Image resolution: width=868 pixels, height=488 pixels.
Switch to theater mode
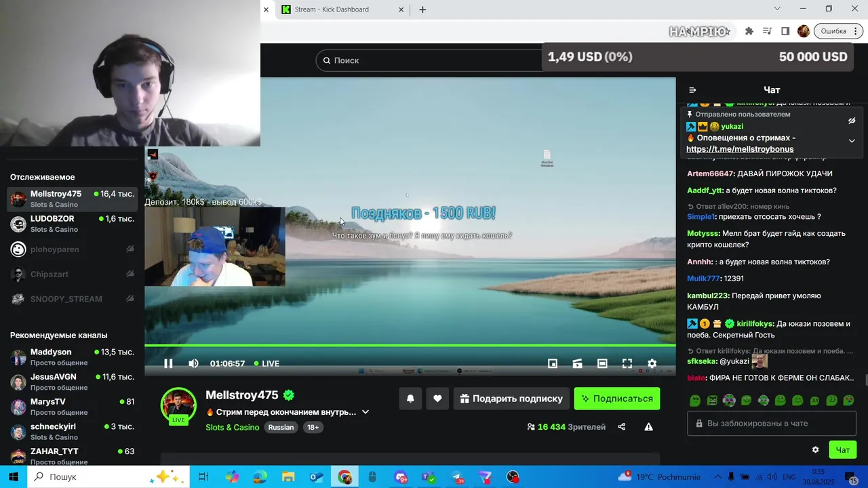pyautogui.click(x=602, y=363)
